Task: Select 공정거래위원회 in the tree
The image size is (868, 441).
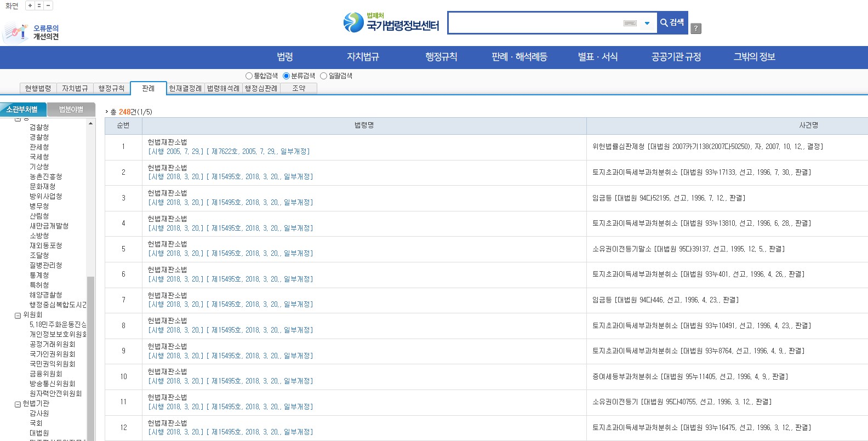Action: (52, 344)
